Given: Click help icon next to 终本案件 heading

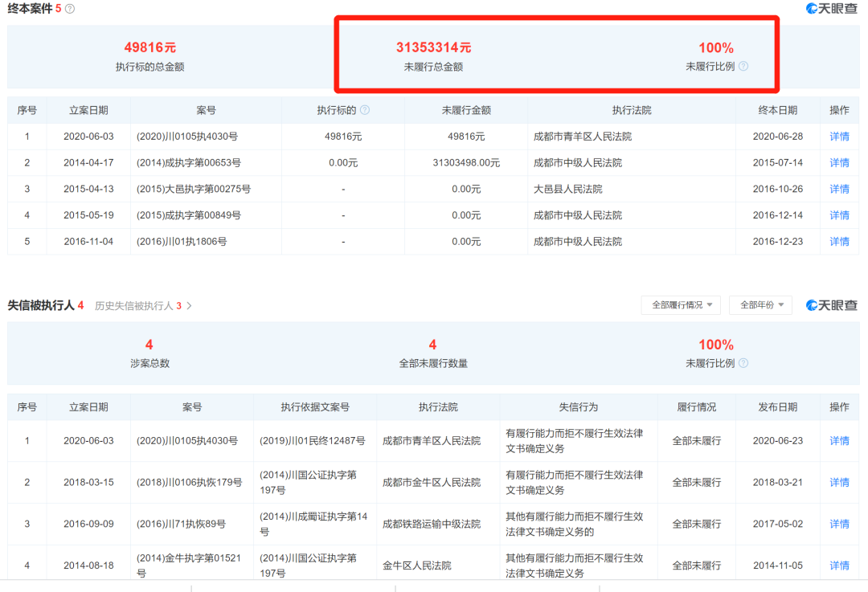Looking at the screenshot, I should pos(70,9).
